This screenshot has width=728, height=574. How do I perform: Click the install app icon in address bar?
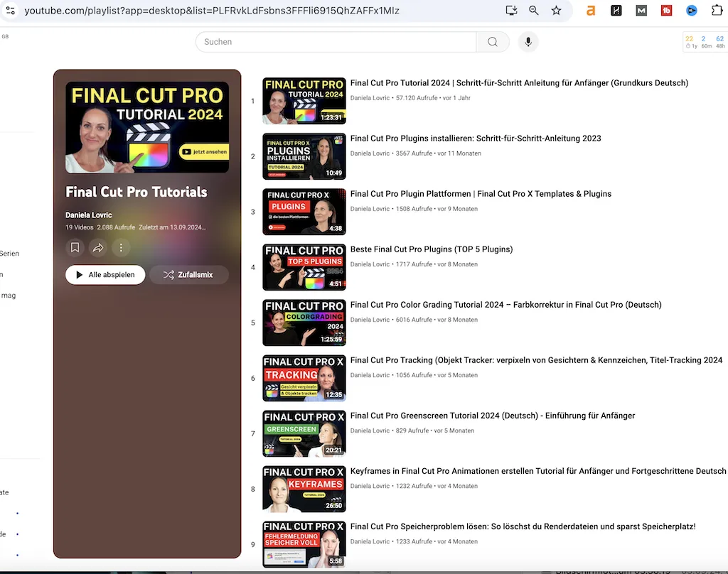click(x=511, y=10)
